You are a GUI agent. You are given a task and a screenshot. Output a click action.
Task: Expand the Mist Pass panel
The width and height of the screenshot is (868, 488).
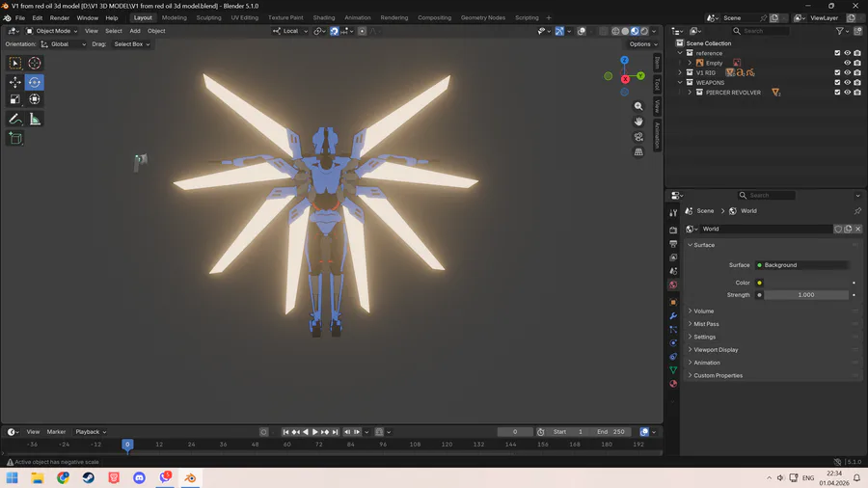[706, 324]
